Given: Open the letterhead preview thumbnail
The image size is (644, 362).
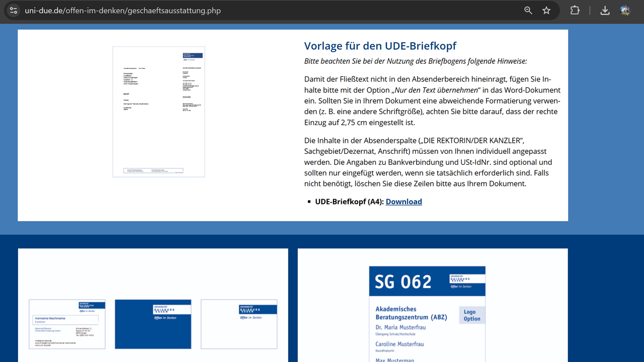Looking at the screenshot, I should [158, 112].
